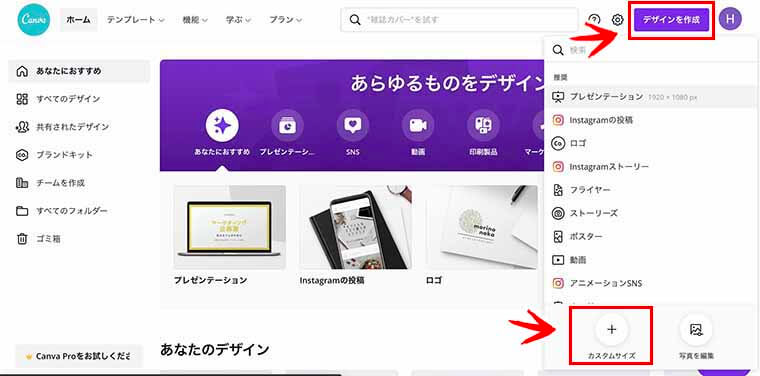
Task: Choose ストーリーズ from the list
Action: 650,213
